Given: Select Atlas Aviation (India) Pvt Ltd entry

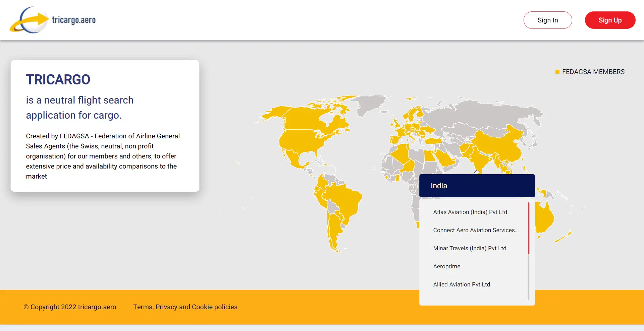Looking at the screenshot, I should click(470, 212).
